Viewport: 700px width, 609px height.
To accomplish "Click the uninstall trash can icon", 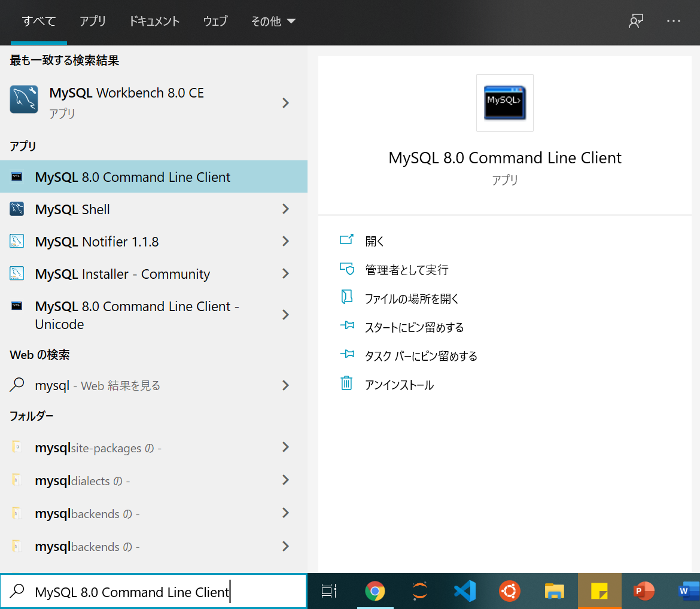I will pyautogui.click(x=346, y=383).
